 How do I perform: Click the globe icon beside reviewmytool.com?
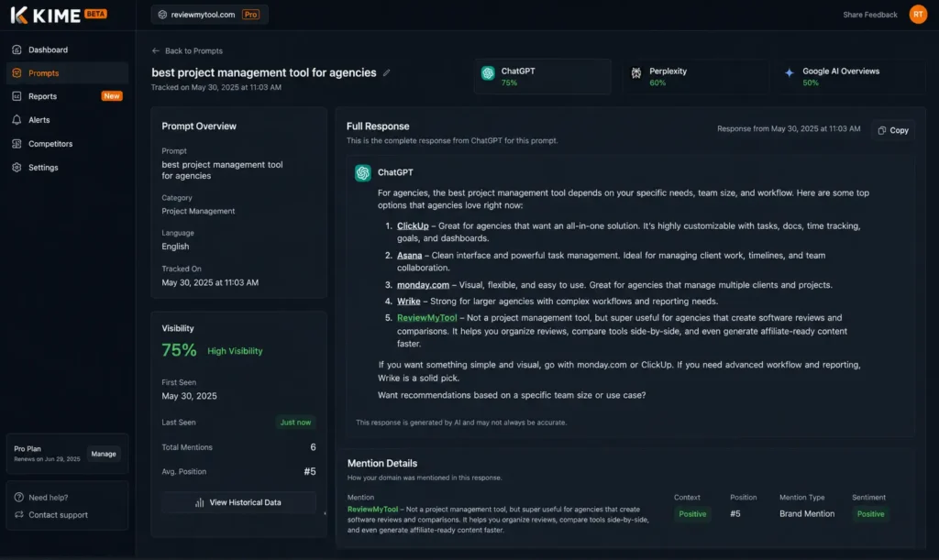pos(162,15)
